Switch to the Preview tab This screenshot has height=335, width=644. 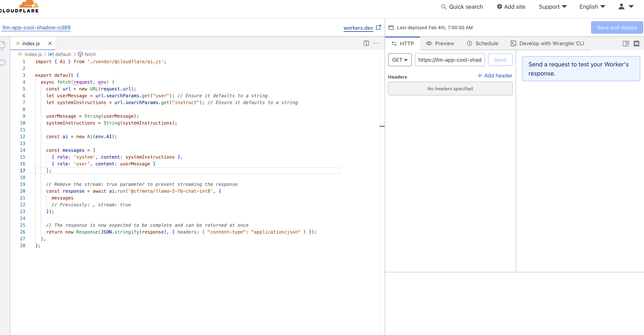(x=440, y=44)
